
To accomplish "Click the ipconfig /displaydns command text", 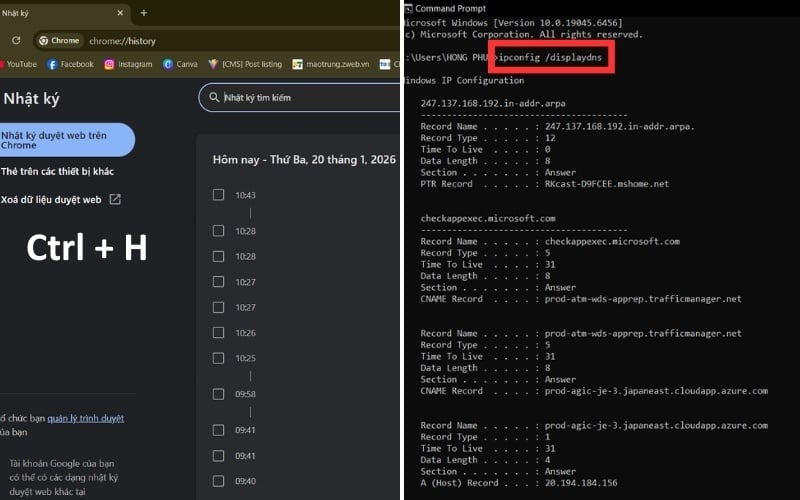I will (550, 57).
